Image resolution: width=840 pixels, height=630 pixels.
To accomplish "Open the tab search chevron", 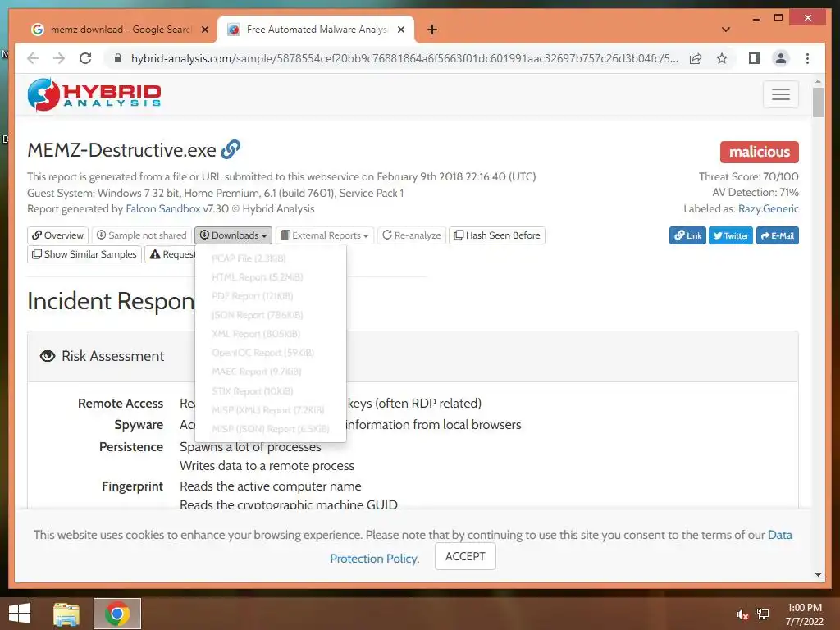I will 726,30.
